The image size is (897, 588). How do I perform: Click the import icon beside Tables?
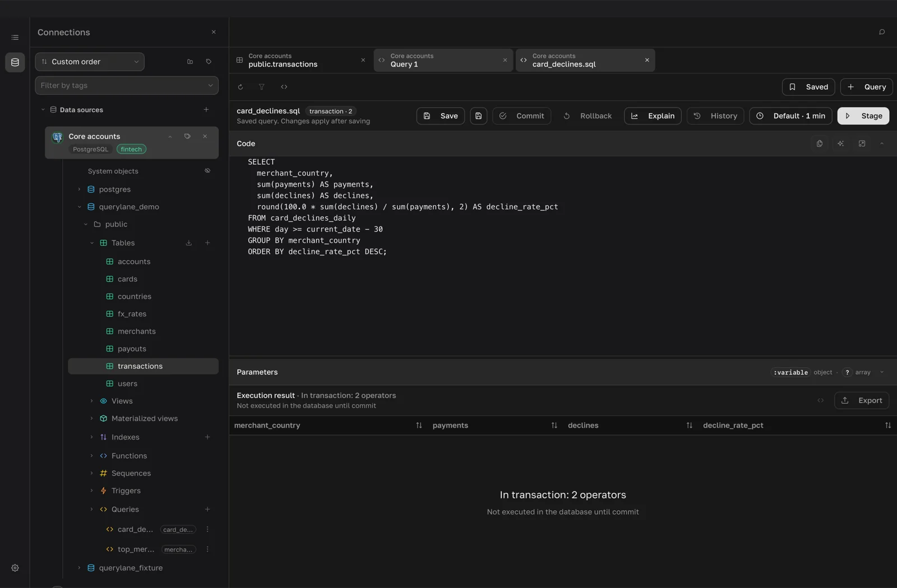[x=189, y=243]
